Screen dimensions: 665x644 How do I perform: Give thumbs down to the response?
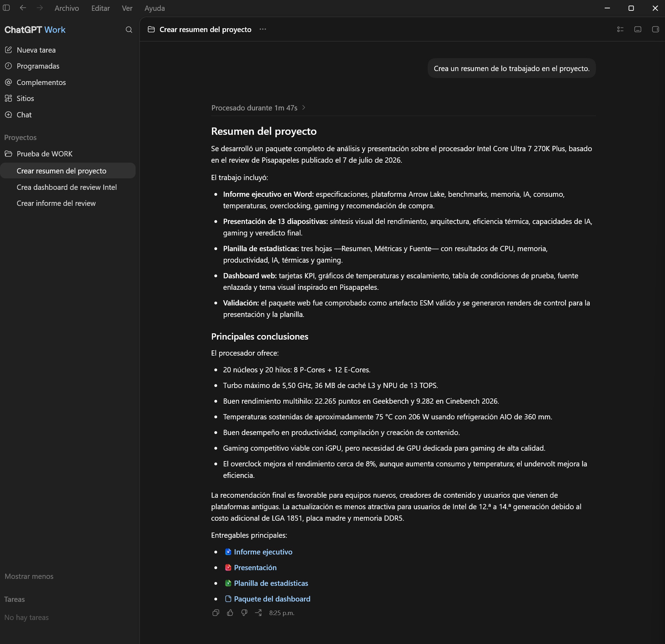click(244, 613)
